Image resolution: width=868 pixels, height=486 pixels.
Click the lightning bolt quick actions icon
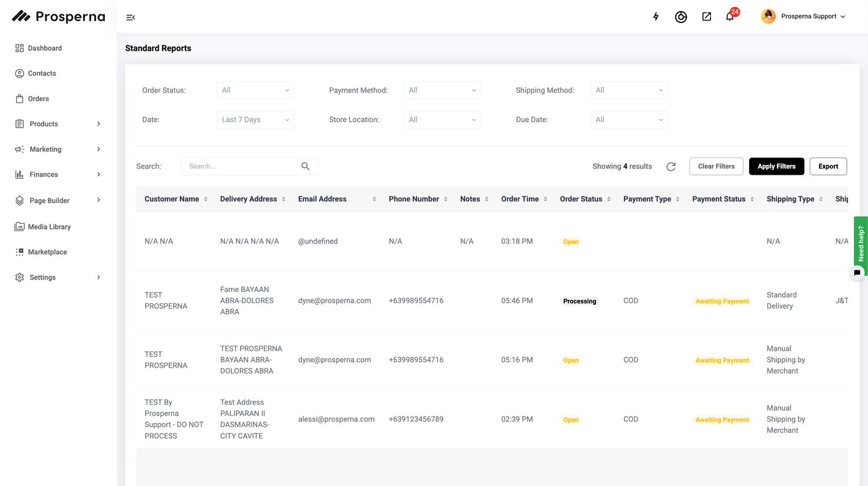point(656,17)
